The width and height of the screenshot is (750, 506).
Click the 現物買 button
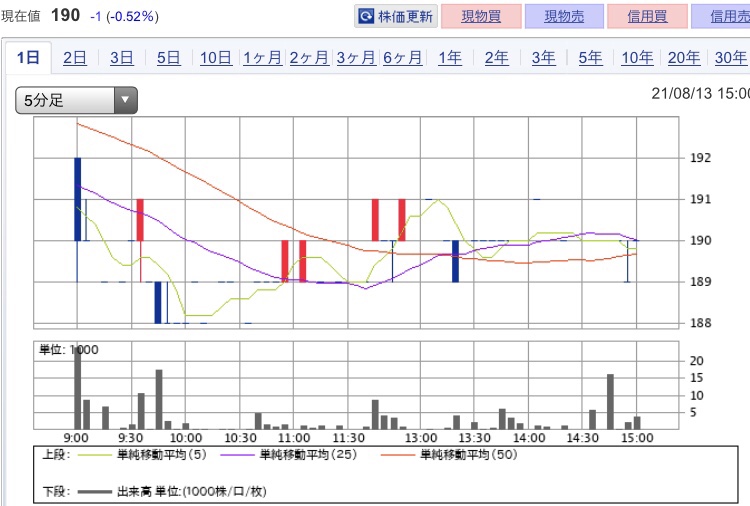pyautogui.click(x=481, y=16)
